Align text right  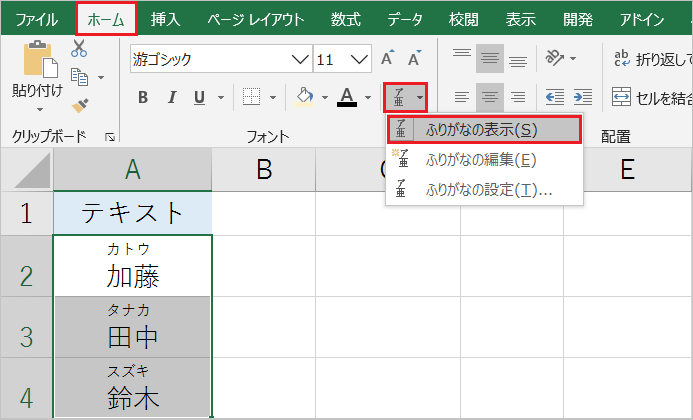pos(518,97)
